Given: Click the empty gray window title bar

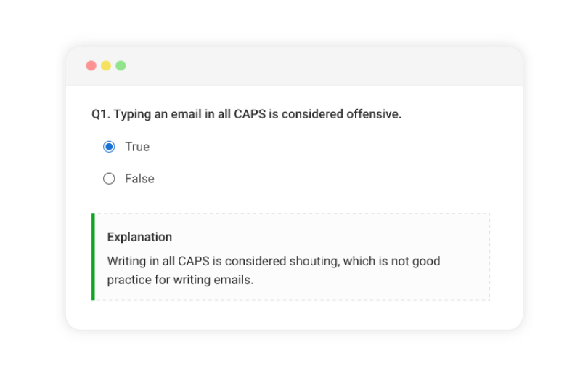Looking at the screenshot, I should 305,66.
